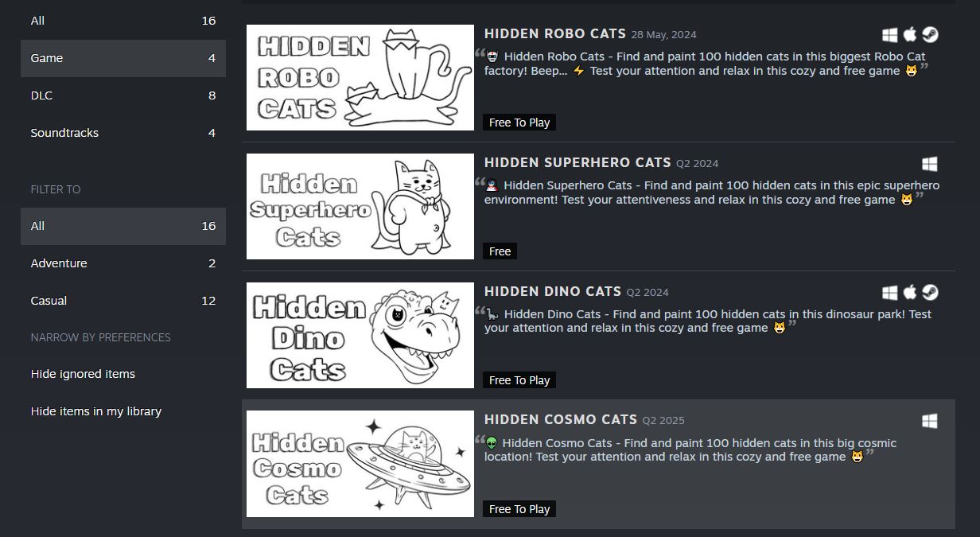Click Windows icon on Hidden Cosmo Cats
The image size is (980, 537).
[x=930, y=421]
